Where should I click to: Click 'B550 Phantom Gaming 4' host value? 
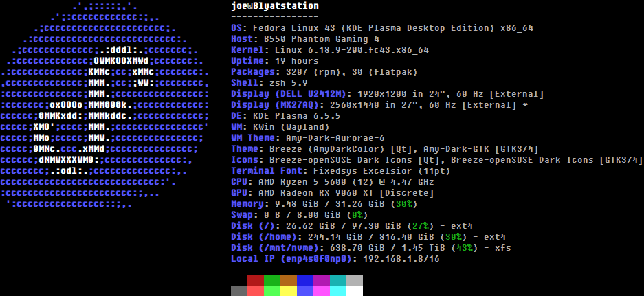tap(322, 39)
